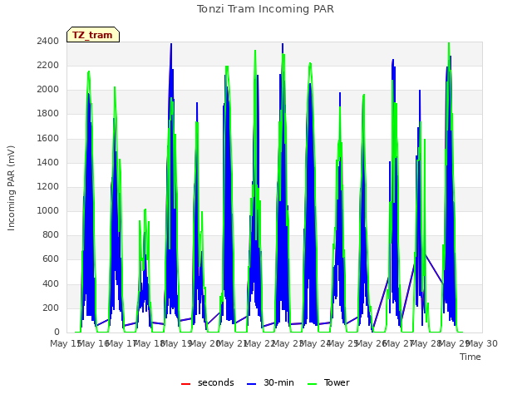The height and width of the screenshot is (399, 532).
Task: Toggle the Tower legend entry
Action: [x=328, y=383]
